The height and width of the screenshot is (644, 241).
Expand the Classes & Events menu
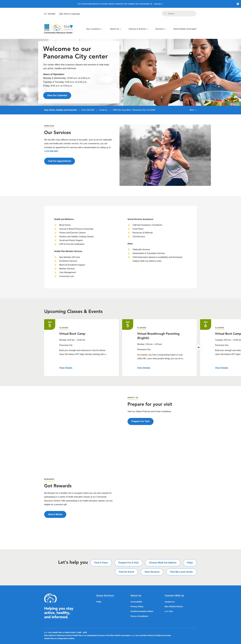[138, 29]
